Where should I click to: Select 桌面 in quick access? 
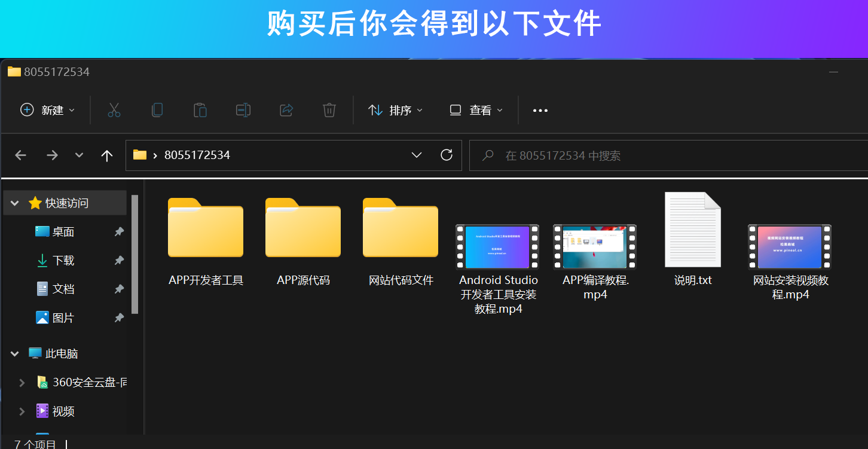tap(63, 232)
